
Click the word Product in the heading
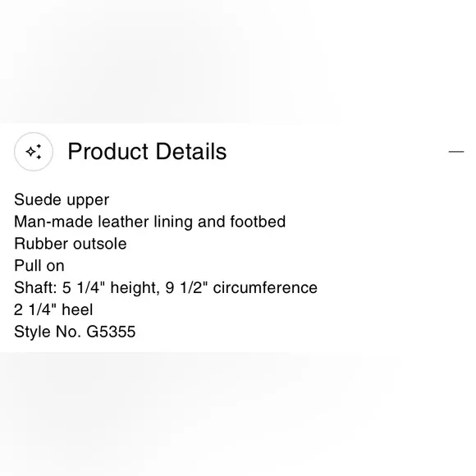[x=108, y=151]
